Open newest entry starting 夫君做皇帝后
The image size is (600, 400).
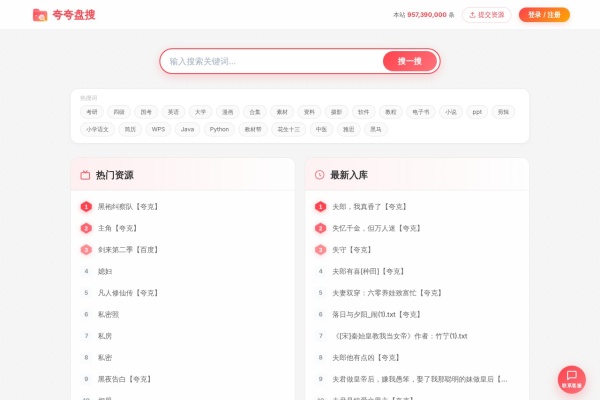[x=420, y=379]
